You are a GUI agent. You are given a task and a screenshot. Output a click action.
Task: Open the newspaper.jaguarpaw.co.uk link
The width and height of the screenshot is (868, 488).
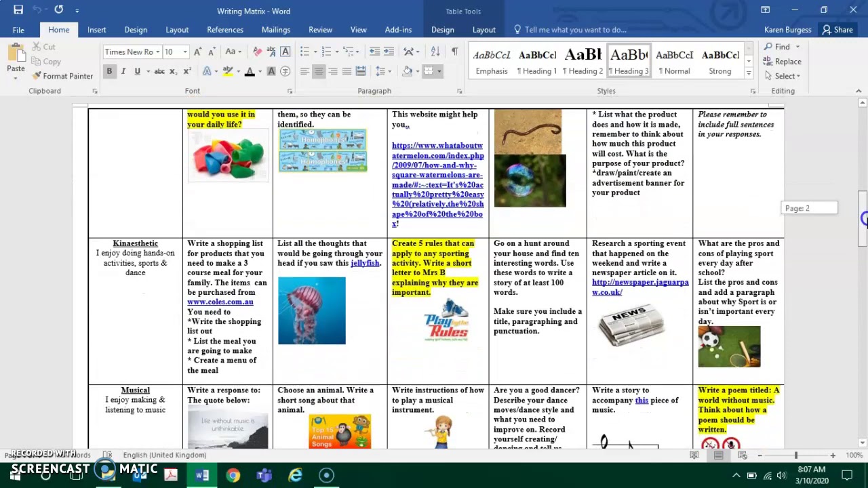tap(640, 287)
